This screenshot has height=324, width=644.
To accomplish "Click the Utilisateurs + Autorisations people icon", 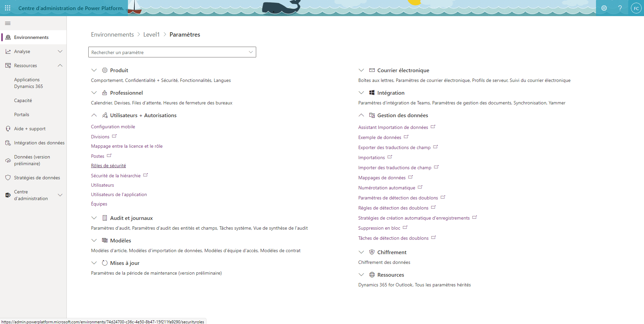I will 105,115.
